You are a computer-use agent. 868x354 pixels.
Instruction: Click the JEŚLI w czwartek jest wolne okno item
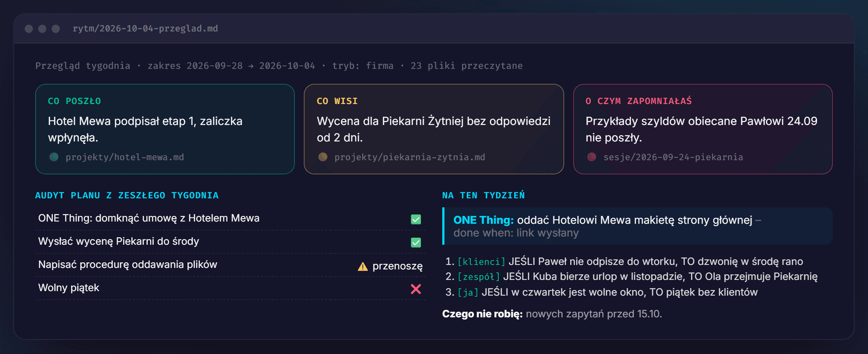[620, 292]
